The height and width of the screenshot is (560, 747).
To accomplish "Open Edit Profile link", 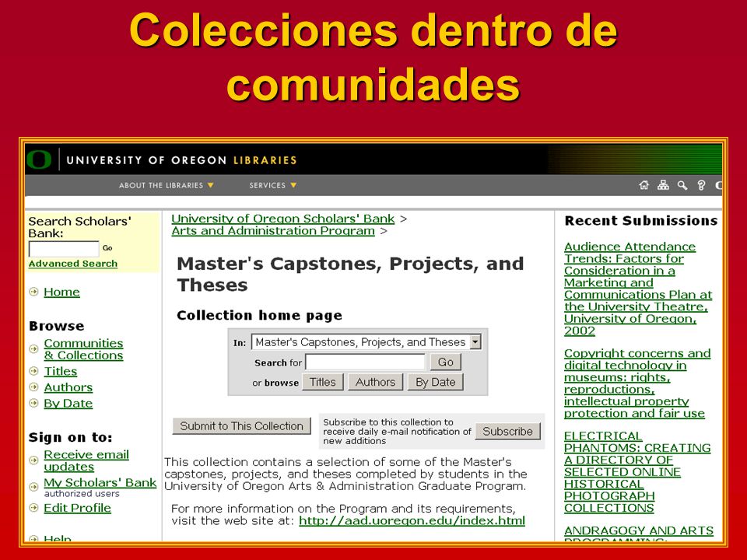I will (77, 508).
